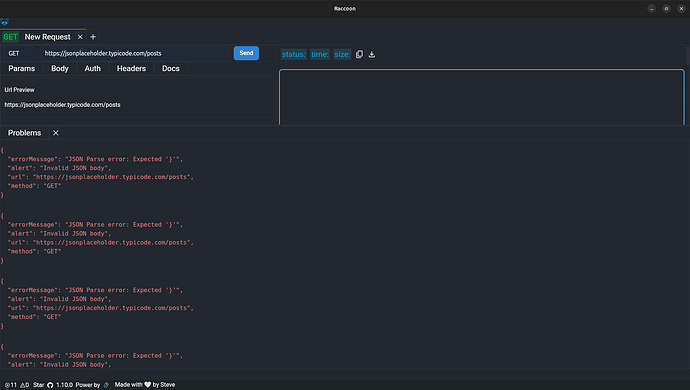
Task: Click the raccoon logo icon
Action: [5, 22]
